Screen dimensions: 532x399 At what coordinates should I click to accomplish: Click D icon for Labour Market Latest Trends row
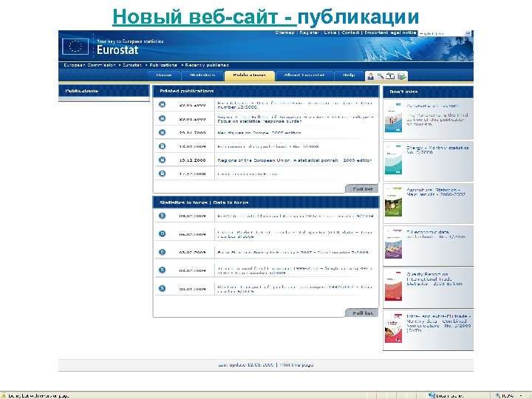[162, 233]
